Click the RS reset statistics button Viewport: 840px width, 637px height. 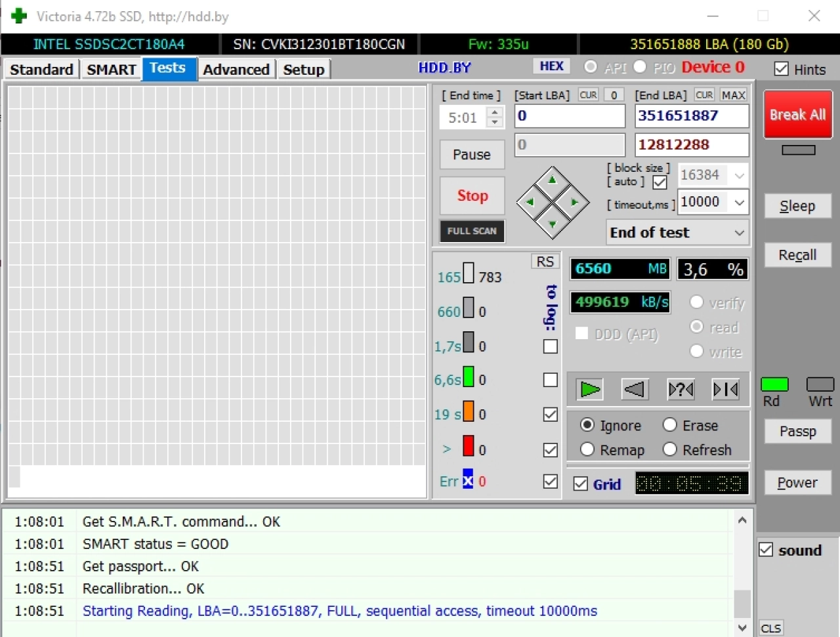545,262
